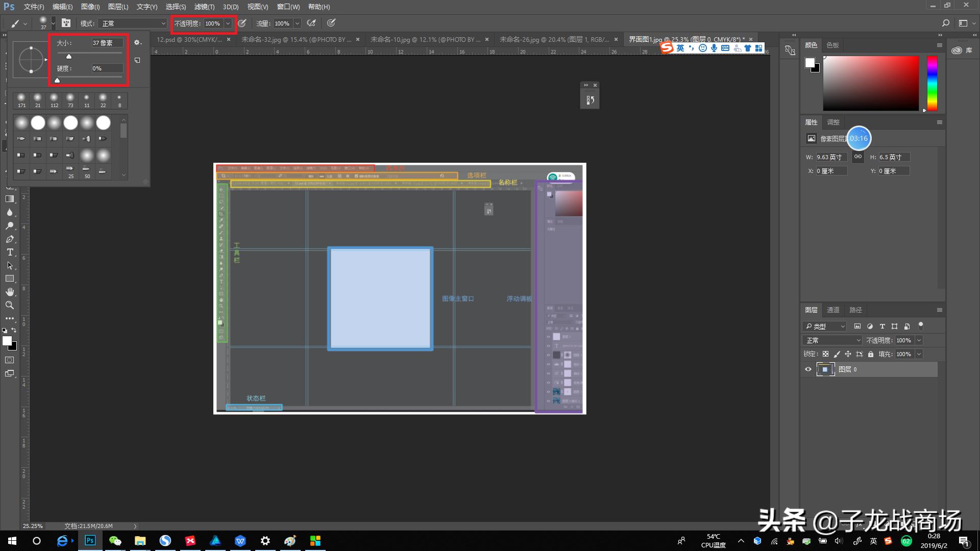980x551 pixels.
Task: Toggle airbrush build-up effect
Action: [311, 23]
